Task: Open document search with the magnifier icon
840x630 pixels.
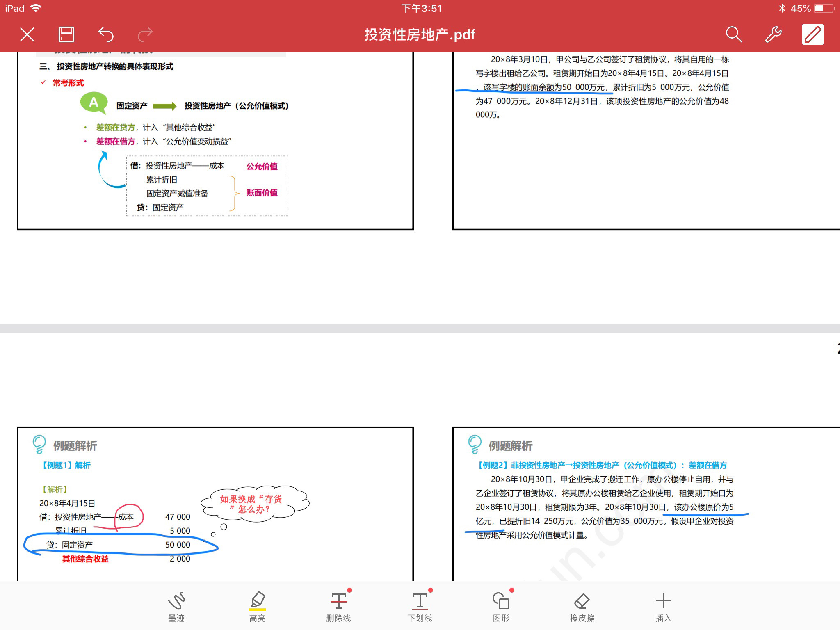Action: pyautogui.click(x=734, y=34)
